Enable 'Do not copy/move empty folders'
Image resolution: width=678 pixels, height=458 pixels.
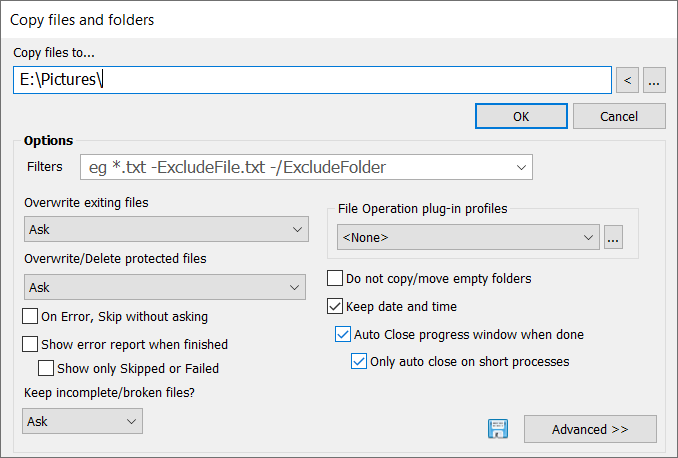[336, 279]
